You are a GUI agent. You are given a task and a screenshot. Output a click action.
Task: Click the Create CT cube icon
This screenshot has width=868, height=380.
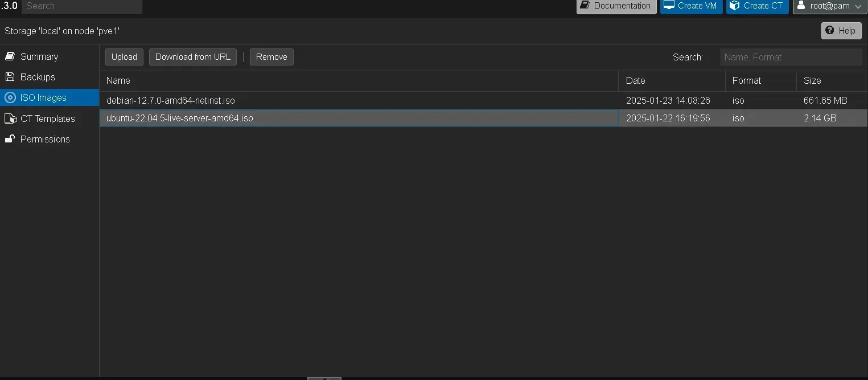coord(734,6)
